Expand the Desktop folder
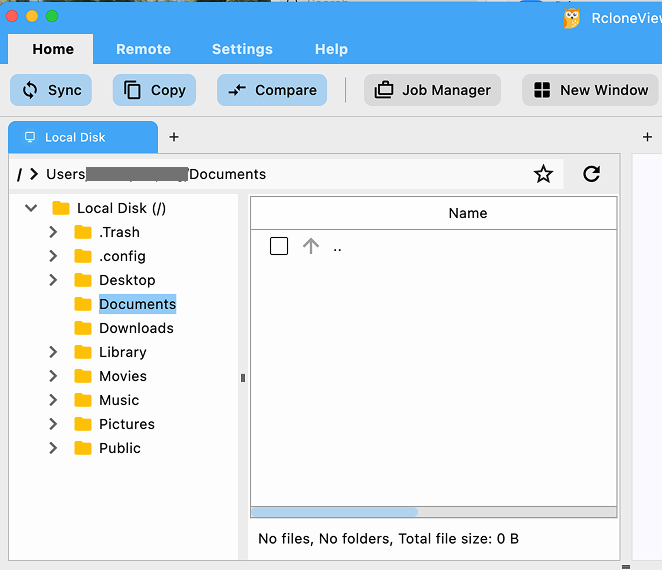662x570 pixels. point(53,280)
